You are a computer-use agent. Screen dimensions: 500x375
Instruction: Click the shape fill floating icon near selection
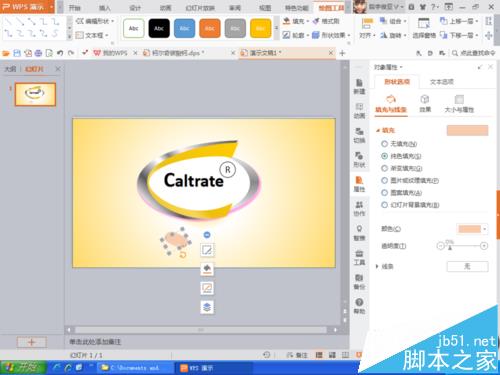pyautogui.click(x=207, y=269)
